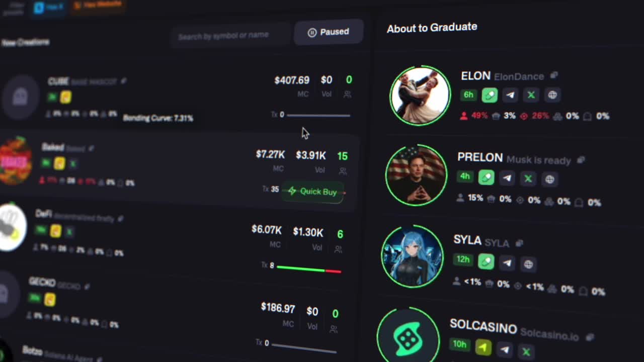Copy ELON ElonDance contract address icon
644x362 pixels.
554,75
